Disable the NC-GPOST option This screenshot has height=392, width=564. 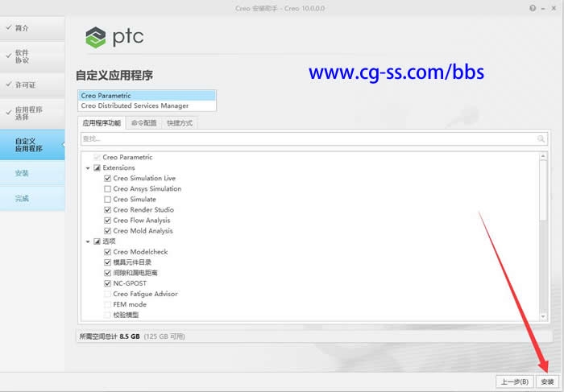[108, 283]
